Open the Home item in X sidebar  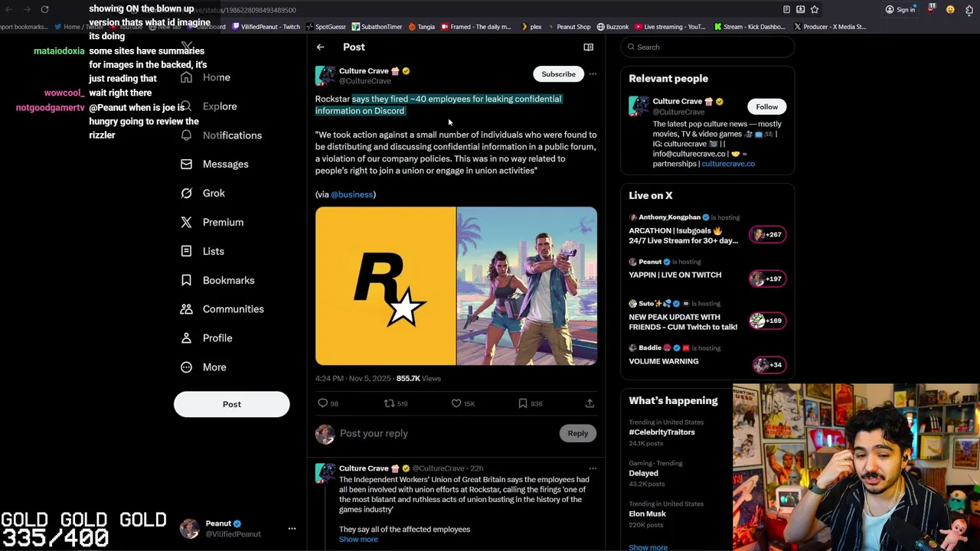(206, 77)
